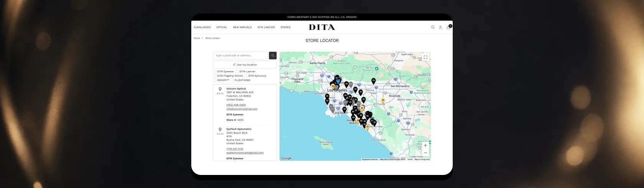Click the Fullerton, CA 92833 line
This screenshot has height=188, width=644.
point(238,96)
